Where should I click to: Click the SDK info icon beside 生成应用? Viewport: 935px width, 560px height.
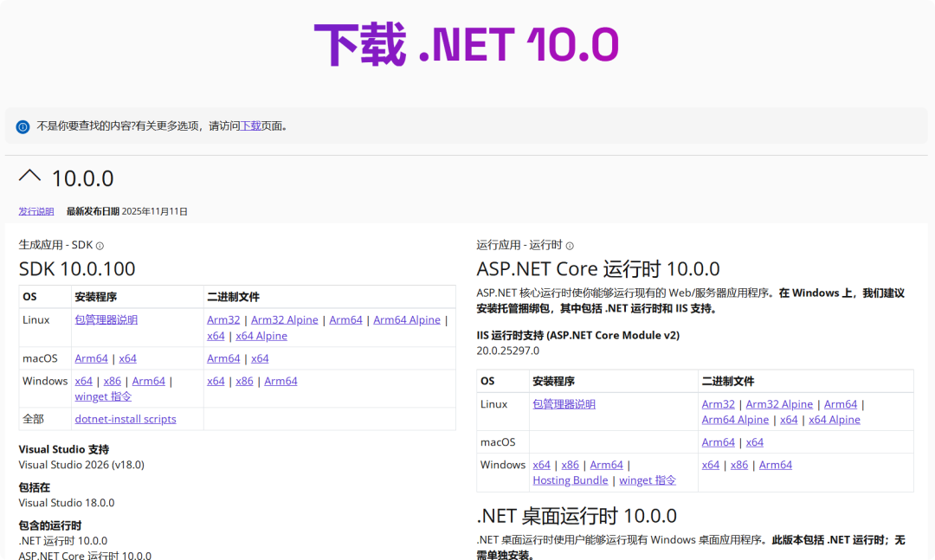[x=100, y=246]
